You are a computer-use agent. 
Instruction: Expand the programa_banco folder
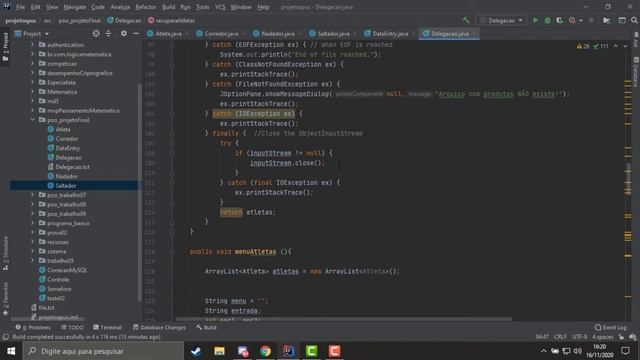click(32, 223)
